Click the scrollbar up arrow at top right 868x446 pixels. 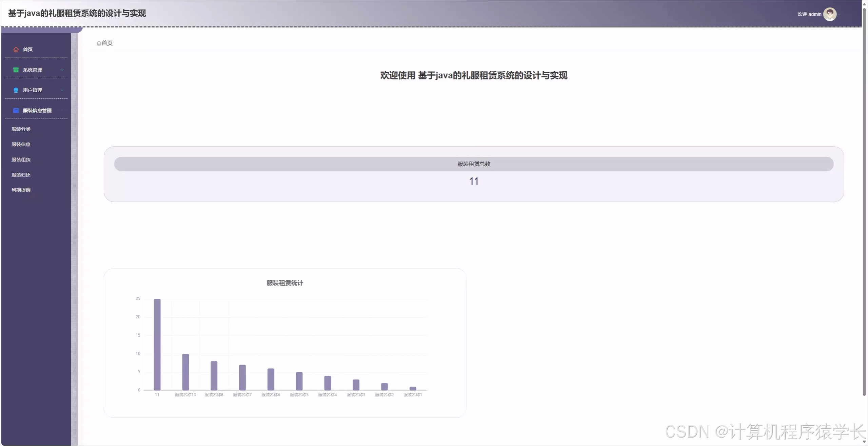[x=865, y=3]
